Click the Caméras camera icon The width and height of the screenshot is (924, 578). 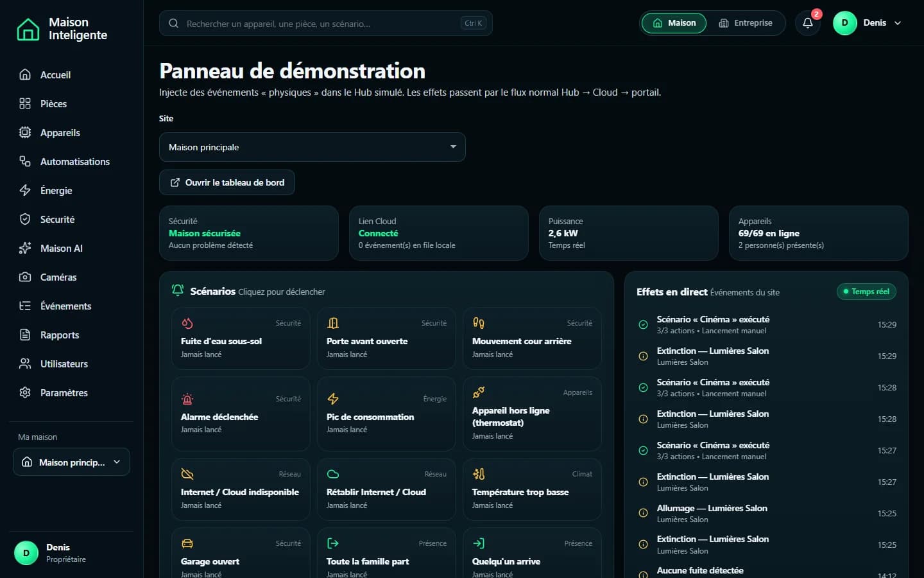[25, 277]
